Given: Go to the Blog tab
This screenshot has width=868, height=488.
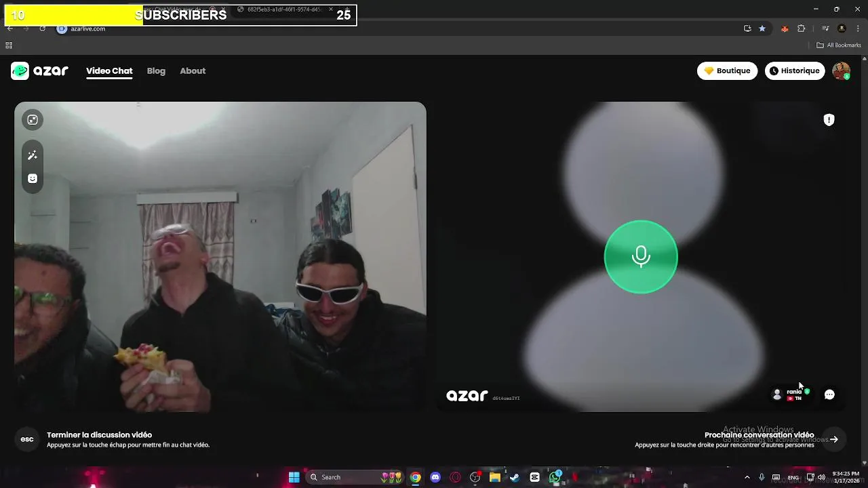Looking at the screenshot, I should 156,70.
